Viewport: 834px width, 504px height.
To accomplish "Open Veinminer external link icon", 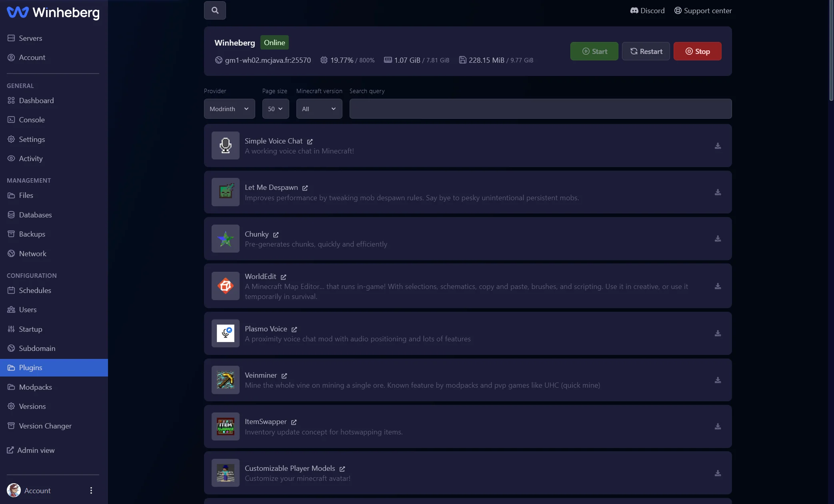I will coord(284,376).
